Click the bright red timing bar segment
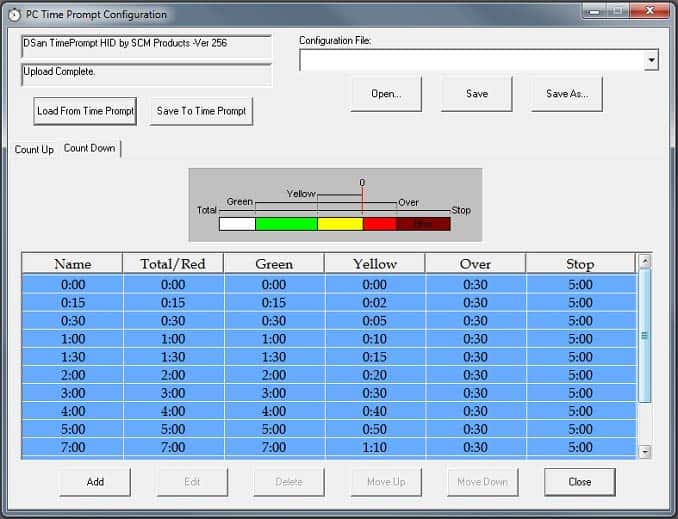 [x=379, y=224]
